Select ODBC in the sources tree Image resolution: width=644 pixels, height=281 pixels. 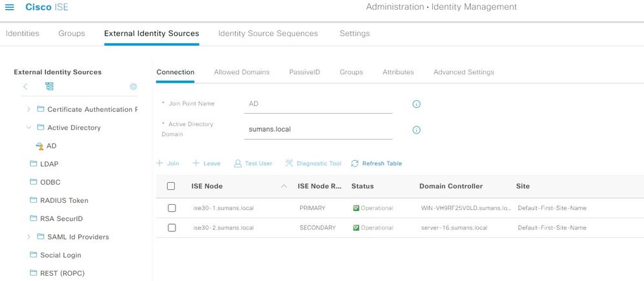tap(50, 182)
